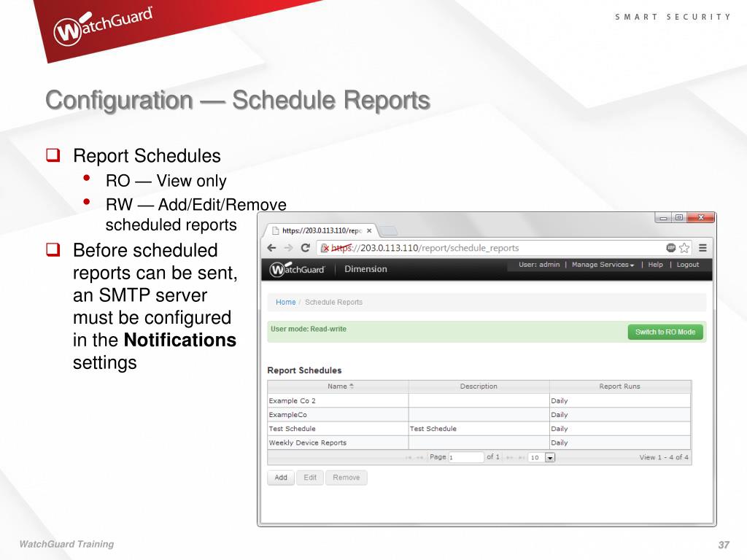Sort by the Report Runs column header
This screenshot has height=560, width=747.
click(620, 386)
